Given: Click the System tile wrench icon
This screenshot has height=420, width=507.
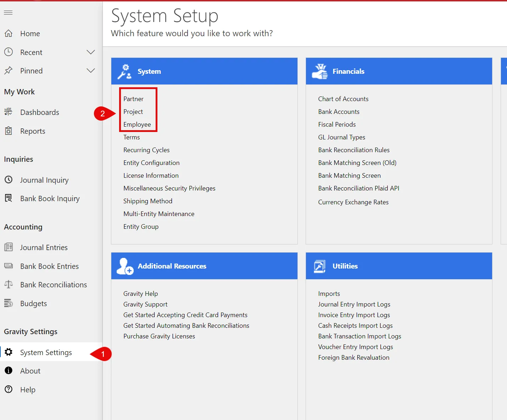Looking at the screenshot, I should [124, 71].
